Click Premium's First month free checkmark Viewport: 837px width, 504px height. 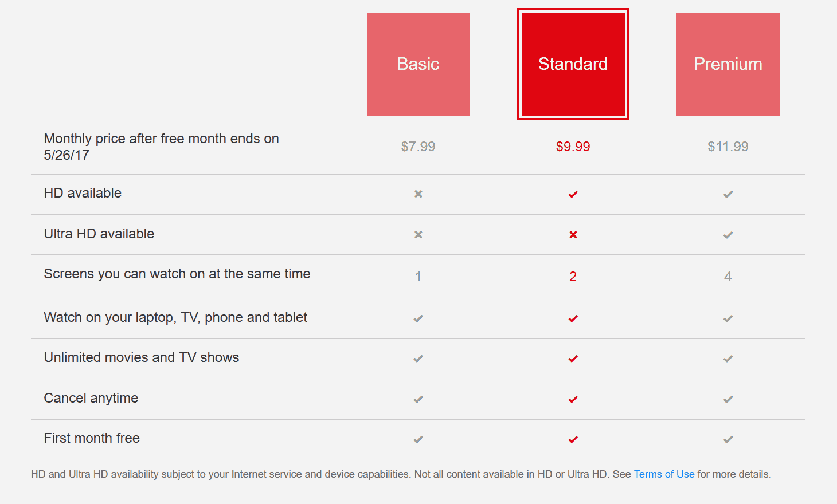(x=728, y=439)
